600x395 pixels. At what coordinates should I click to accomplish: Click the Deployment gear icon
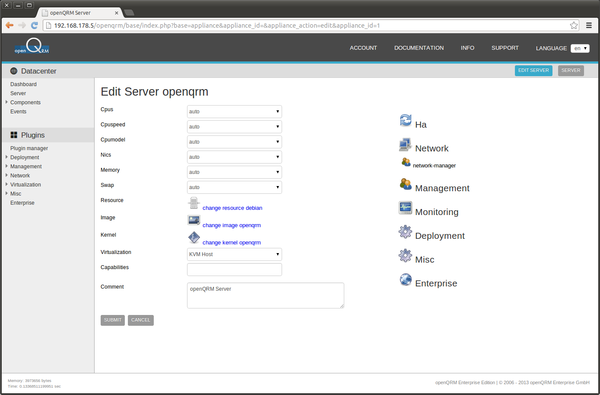tap(405, 232)
